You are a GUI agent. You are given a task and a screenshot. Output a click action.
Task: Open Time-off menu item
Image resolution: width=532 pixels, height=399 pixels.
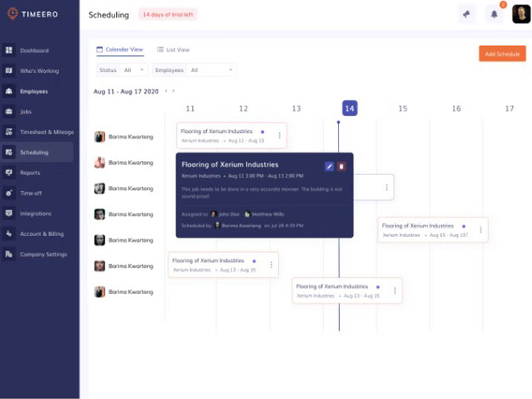pyautogui.click(x=31, y=193)
